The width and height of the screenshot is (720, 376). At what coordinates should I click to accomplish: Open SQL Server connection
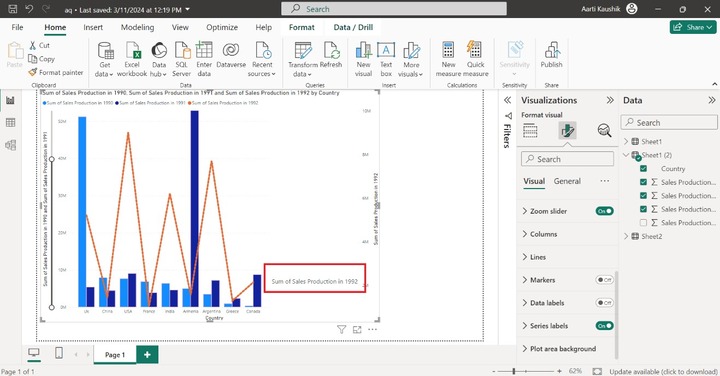tap(181, 59)
